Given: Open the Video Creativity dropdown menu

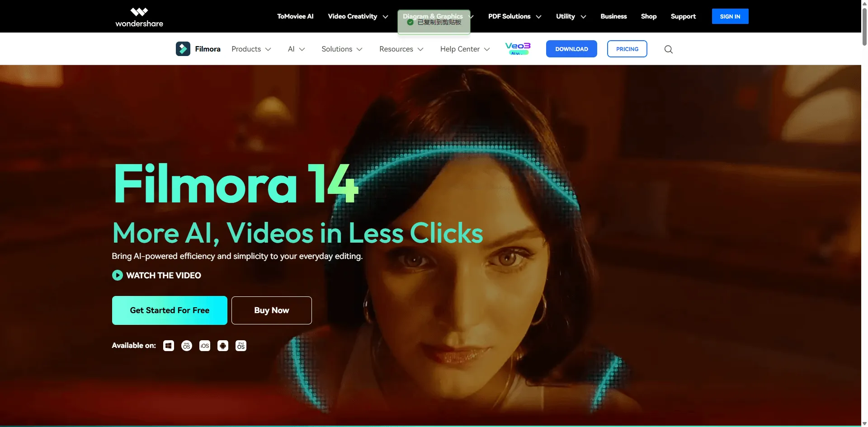Looking at the screenshot, I should click(x=358, y=16).
